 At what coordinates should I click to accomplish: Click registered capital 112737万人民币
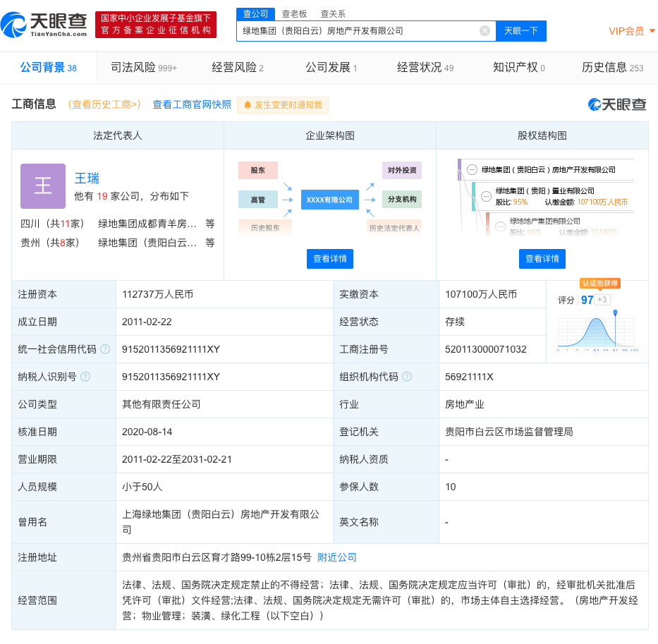pos(157,294)
